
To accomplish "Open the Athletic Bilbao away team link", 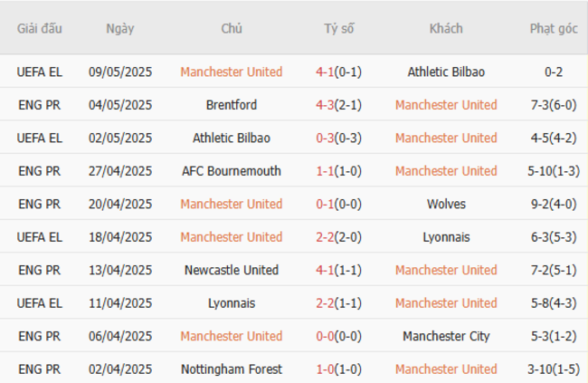I will click(446, 72).
